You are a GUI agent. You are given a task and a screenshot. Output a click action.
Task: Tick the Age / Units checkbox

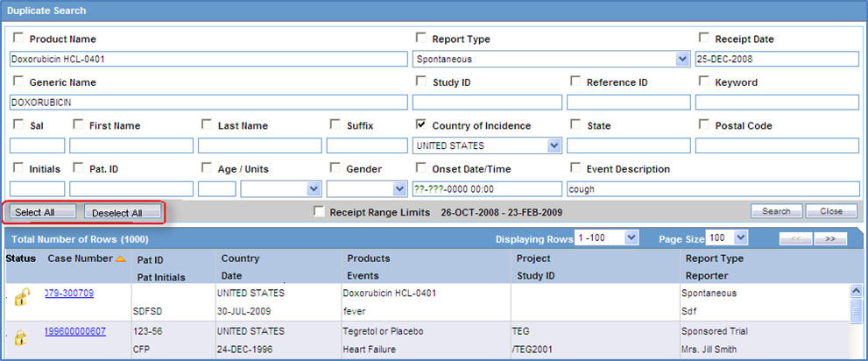(x=207, y=167)
